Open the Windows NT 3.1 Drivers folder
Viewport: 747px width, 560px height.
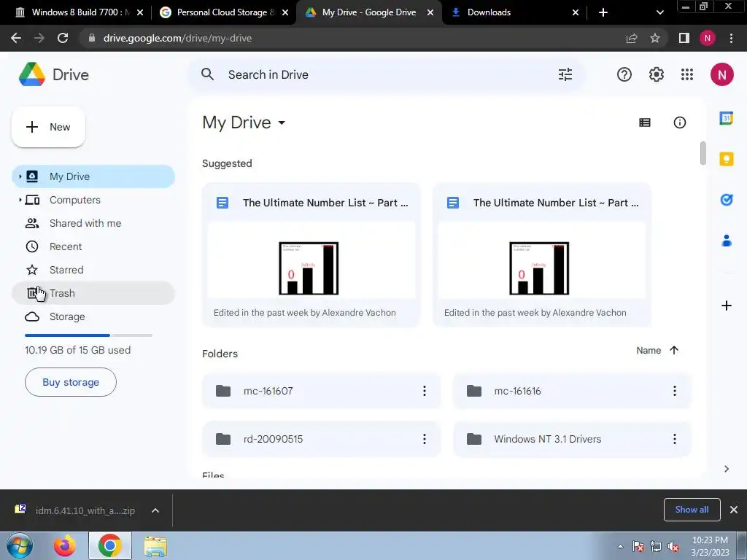[x=572, y=439]
